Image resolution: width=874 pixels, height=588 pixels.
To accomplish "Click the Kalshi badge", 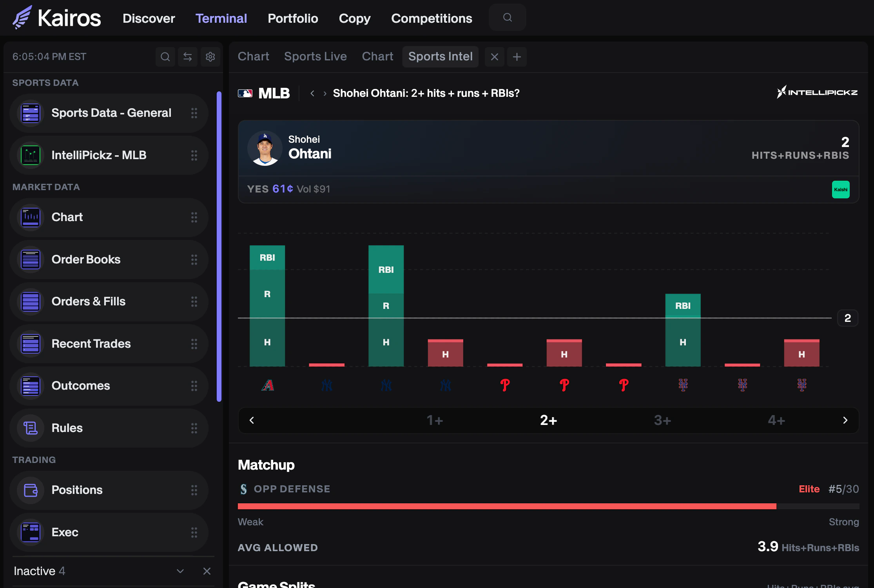I will [841, 189].
